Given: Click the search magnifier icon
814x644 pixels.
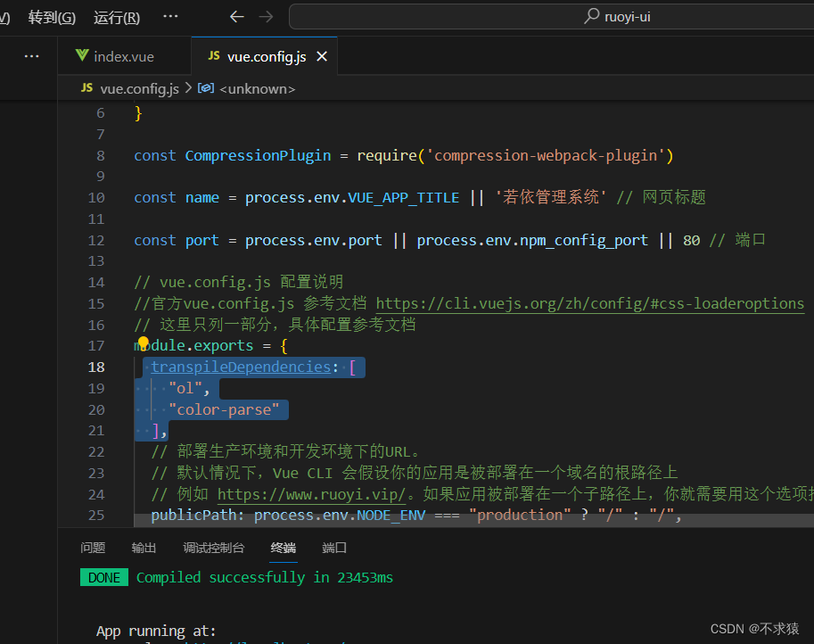Looking at the screenshot, I should tap(591, 16).
